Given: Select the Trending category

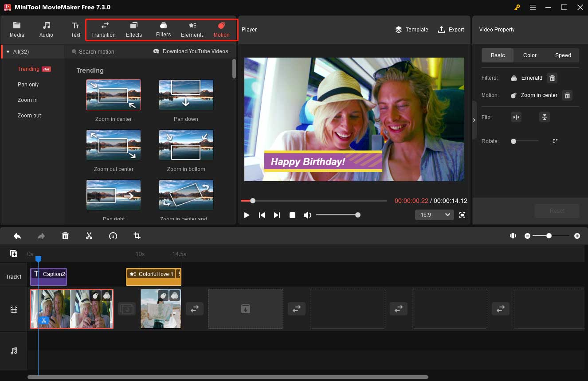Looking at the screenshot, I should coord(28,69).
